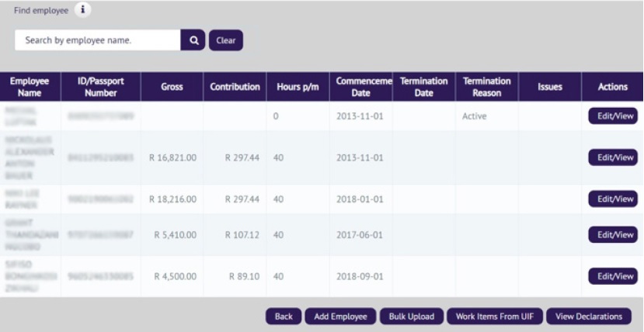Click the Termination Reason column header
Screen dimensions: 644x332
pyautogui.click(x=486, y=87)
